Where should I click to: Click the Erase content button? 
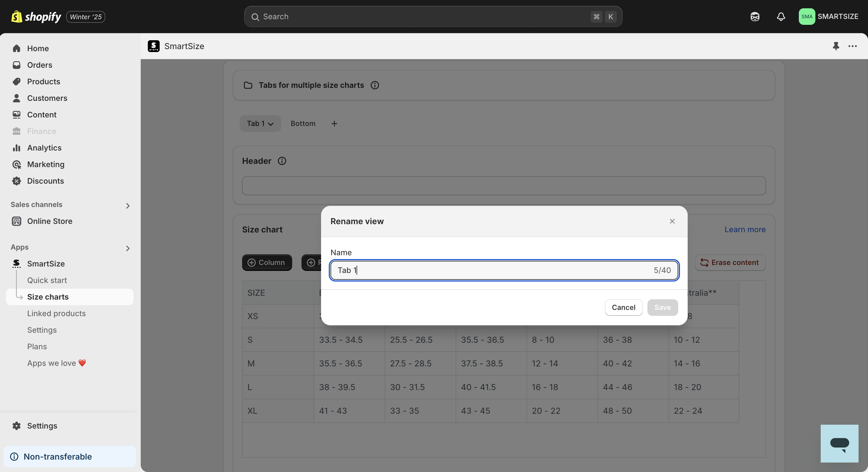730,263
